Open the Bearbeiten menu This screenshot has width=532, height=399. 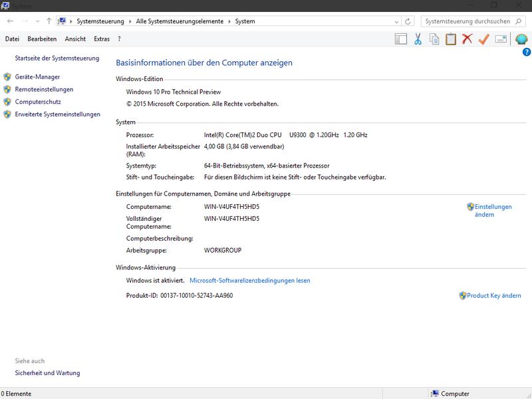pos(42,39)
